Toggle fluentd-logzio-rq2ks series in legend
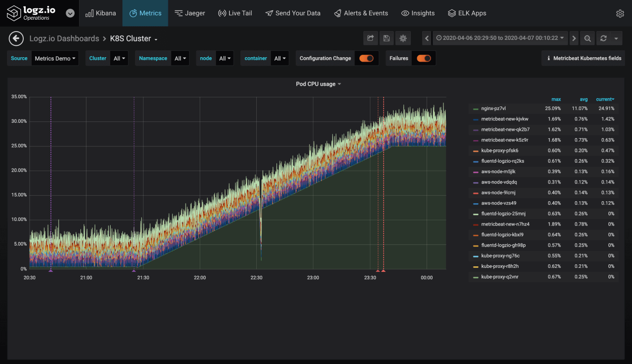 [x=503, y=161]
